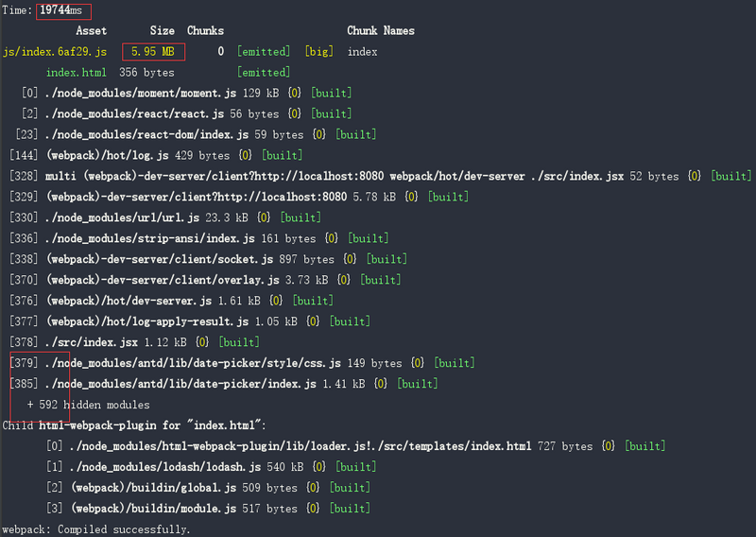The height and width of the screenshot is (537, 756).
Task: Click the Chunk Names column header
Action: 381,31
